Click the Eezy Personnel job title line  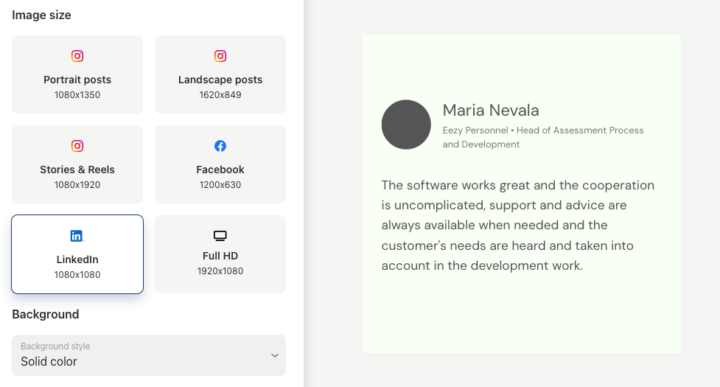[543, 137]
